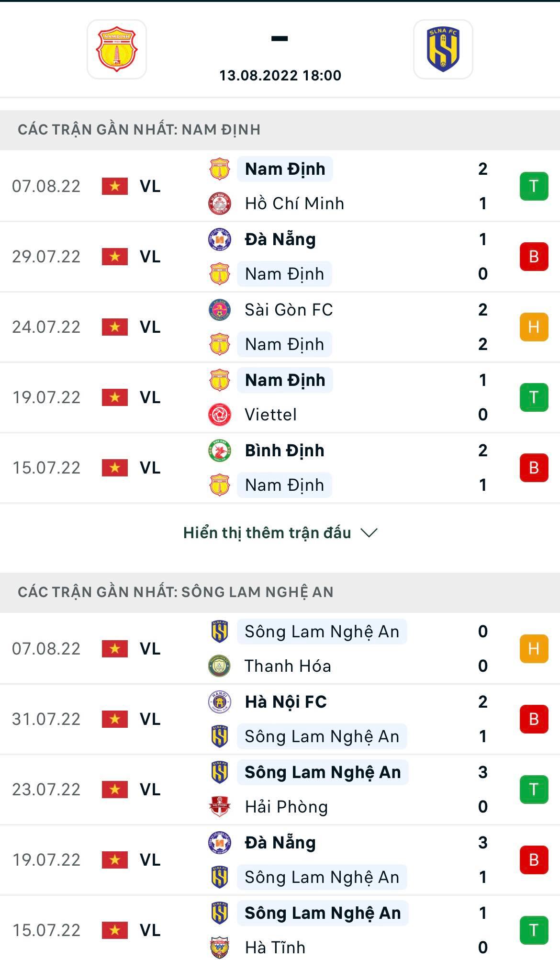Click the Đà Nẵng team name on 19.07.22

point(280,843)
